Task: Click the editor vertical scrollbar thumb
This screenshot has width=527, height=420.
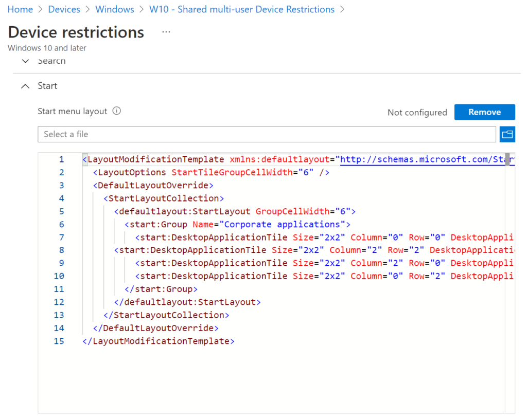Action: [x=507, y=159]
